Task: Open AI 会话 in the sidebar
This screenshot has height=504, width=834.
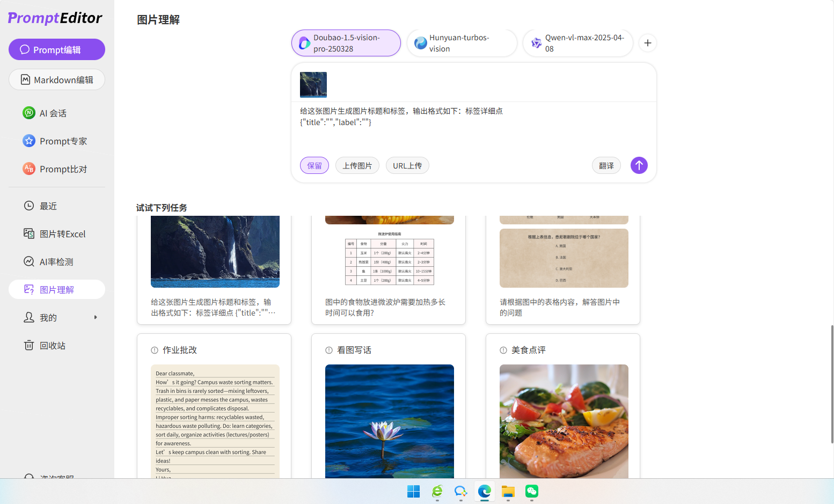Action: click(x=53, y=113)
